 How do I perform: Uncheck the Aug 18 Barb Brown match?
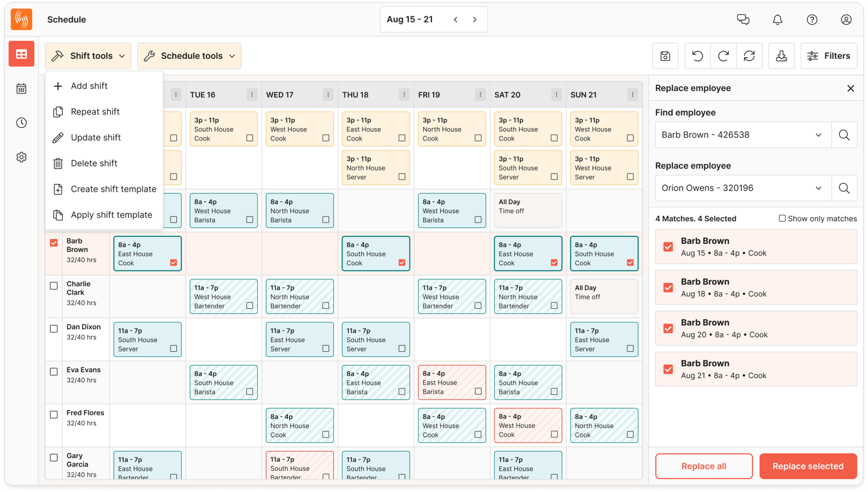coord(668,288)
